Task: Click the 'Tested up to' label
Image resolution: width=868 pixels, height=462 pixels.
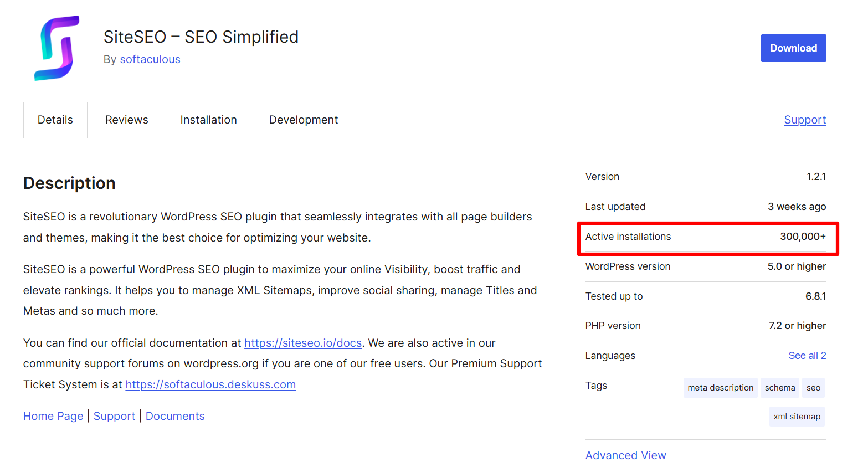Action: tap(614, 296)
